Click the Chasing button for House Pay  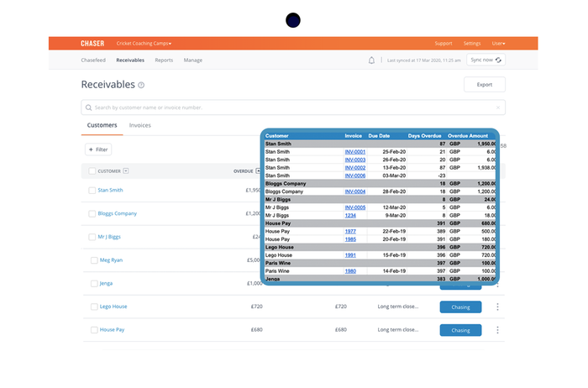click(460, 330)
